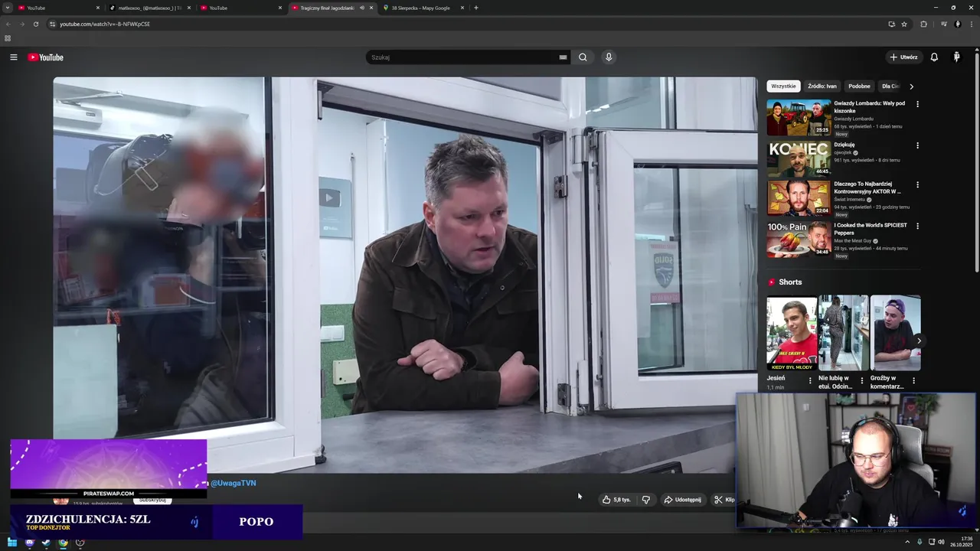Open the YouTube hamburger guide menu
The width and height of the screenshot is (980, 551).
pos(13,57)
